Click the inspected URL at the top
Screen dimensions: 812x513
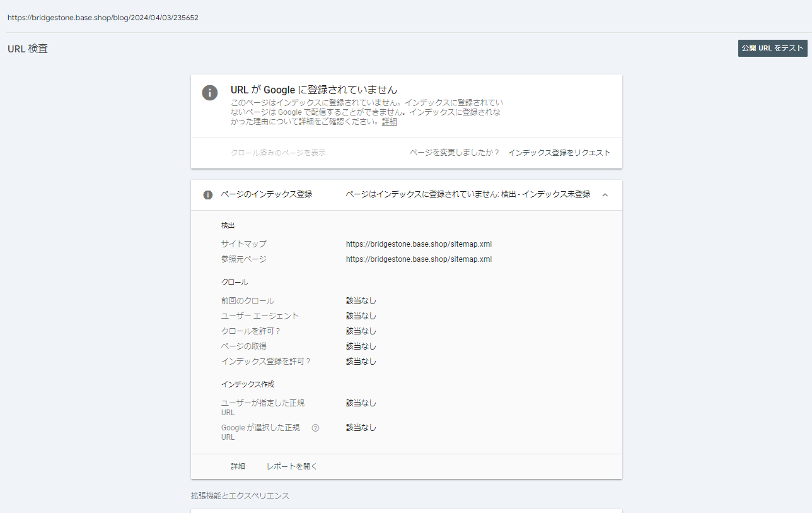pyautogui.click(x=103, y=18)
